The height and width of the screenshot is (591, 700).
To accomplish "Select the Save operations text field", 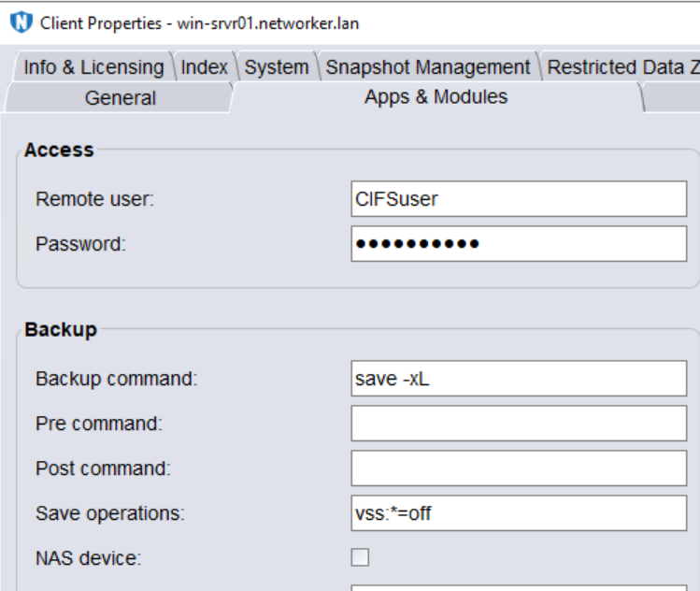I will click(519, 512).
